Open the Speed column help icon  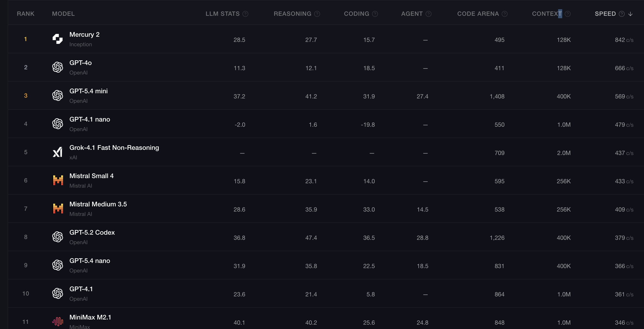[622, 14]
